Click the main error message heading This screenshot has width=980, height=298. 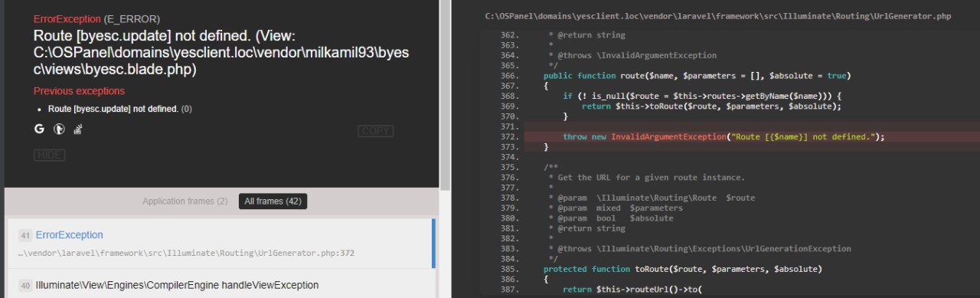[x=221, y=52]
